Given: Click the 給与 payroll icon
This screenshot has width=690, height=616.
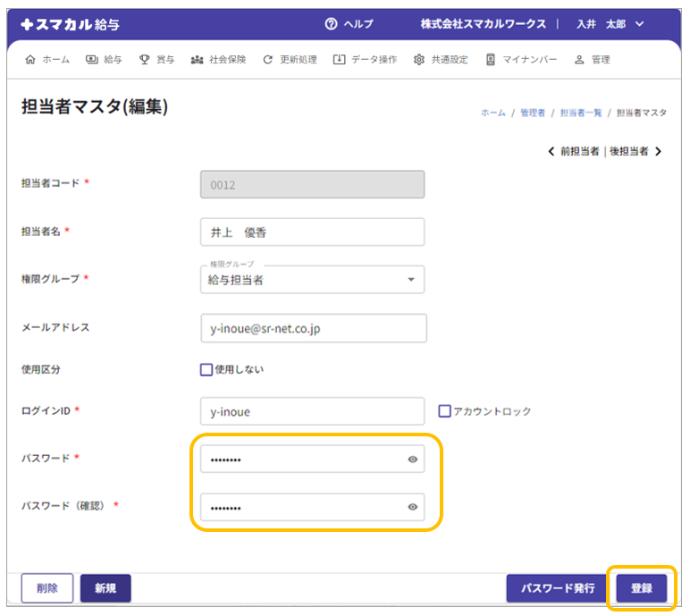Looking at the screenshot, I should coord(92,60).
